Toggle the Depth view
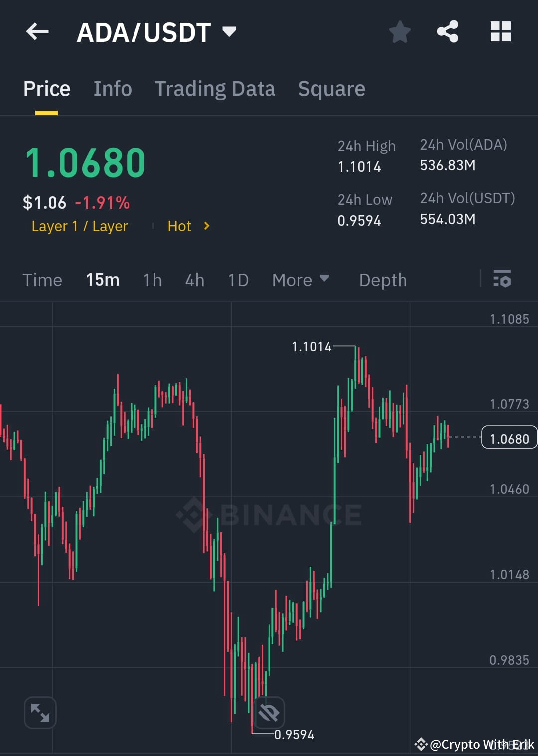This screenshot has height=756, width=538. tap(383, 280)
